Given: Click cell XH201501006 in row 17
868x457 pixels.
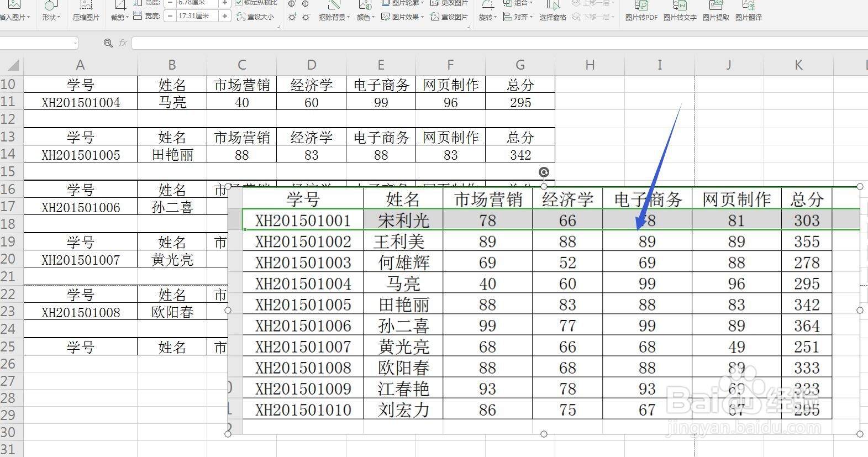Looking at the screenshot, I should click(81, 207).
